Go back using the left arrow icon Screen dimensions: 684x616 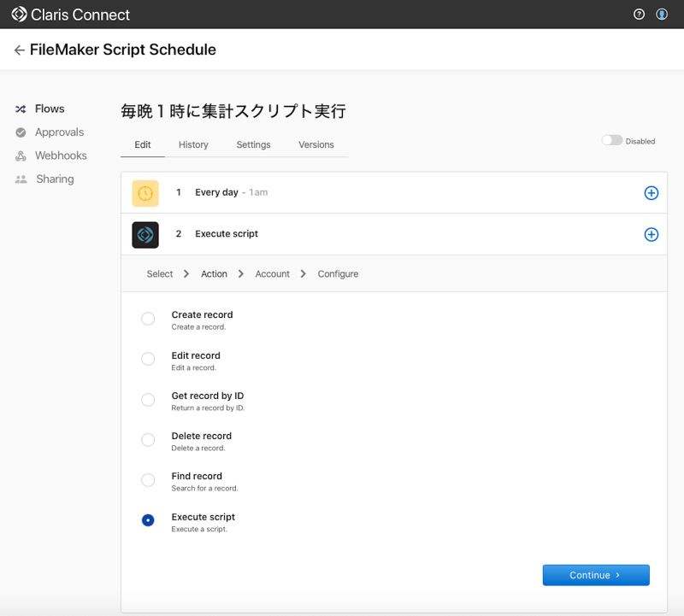point(19,50)
